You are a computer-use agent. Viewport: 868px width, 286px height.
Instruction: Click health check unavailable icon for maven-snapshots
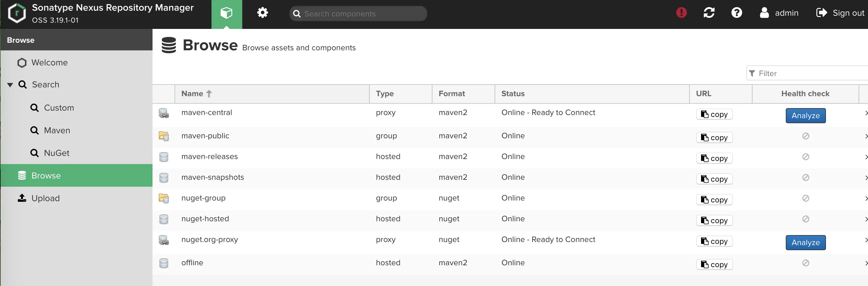(x=806, y=178)
